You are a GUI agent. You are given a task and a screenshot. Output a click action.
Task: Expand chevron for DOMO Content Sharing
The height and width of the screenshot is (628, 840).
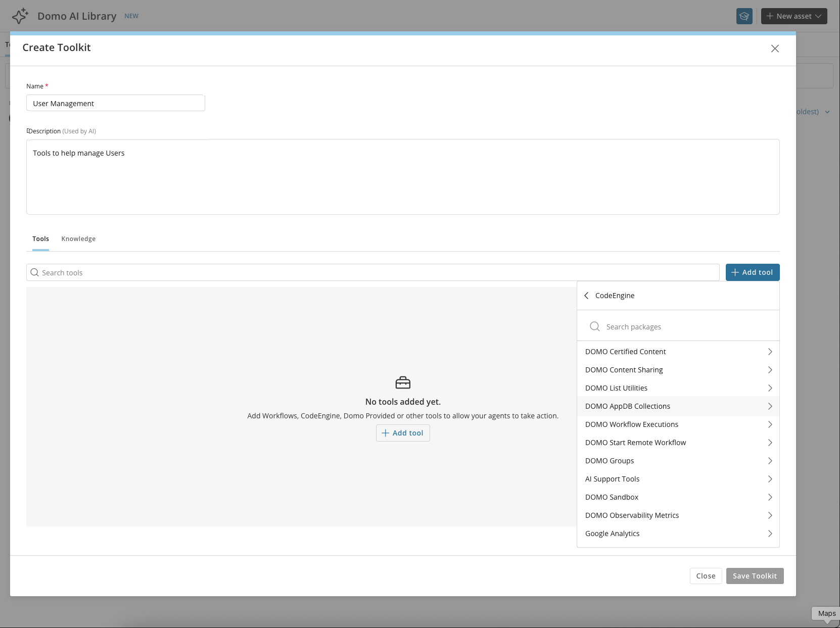770,370
